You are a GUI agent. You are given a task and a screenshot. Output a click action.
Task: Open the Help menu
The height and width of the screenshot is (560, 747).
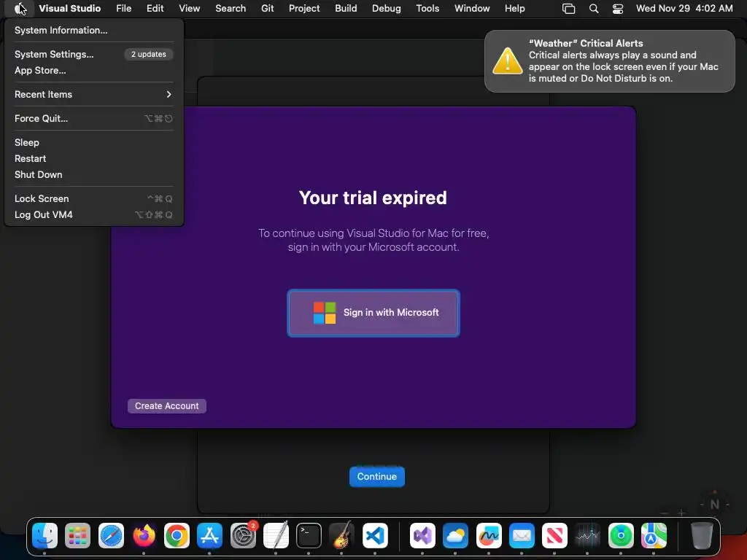(x=514, y=8)
